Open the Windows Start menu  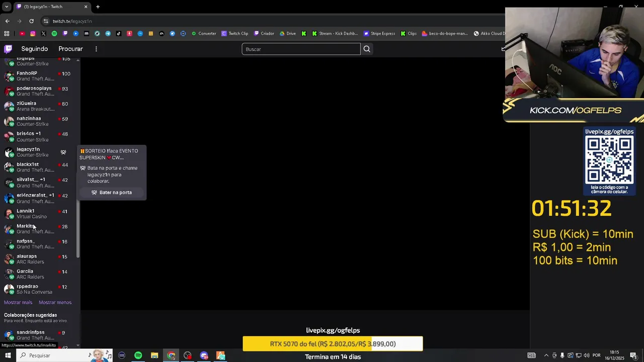coord(8,355)
